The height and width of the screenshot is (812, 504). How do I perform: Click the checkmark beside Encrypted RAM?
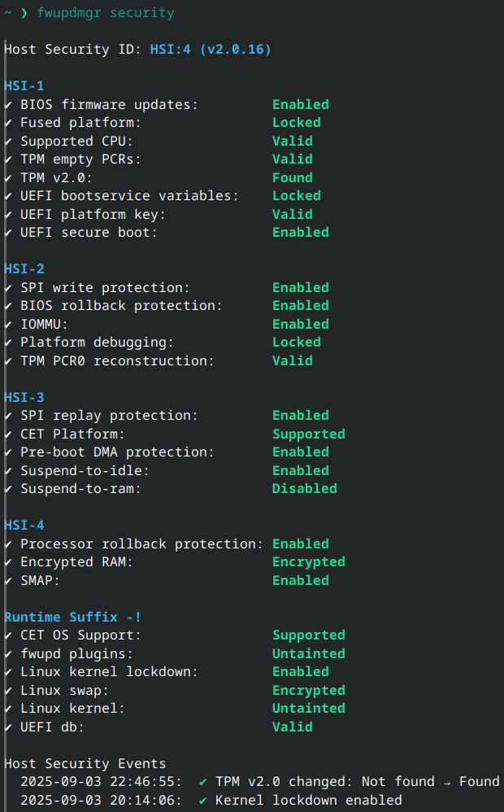pyautogui.click(x=8, y=562)
